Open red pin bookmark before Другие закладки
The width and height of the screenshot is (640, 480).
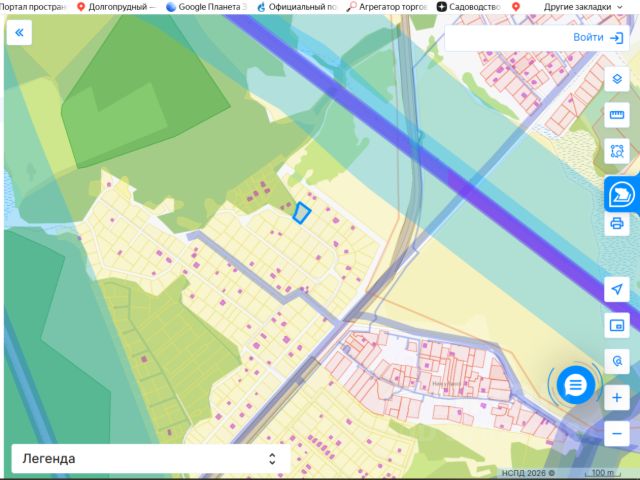(x=516, y=7)
